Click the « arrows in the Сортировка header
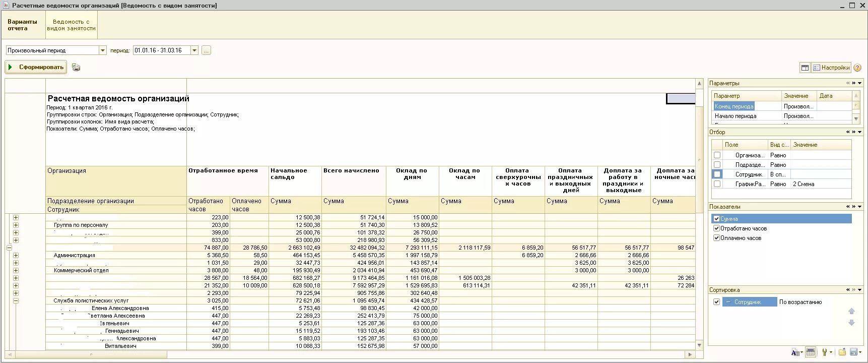This screenshot has width=868, height=363. 848,290
